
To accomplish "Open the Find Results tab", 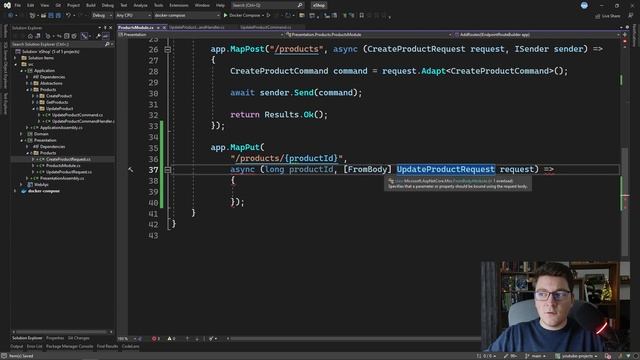I will point(107,347).
